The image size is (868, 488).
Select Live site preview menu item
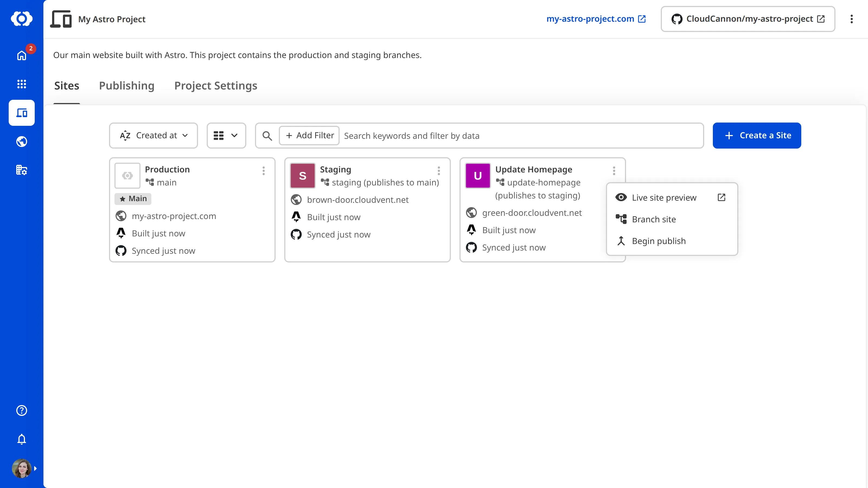pos(672,198)
